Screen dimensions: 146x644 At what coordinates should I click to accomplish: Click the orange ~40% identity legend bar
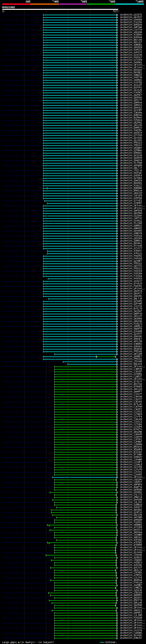[x=45, y=4]
